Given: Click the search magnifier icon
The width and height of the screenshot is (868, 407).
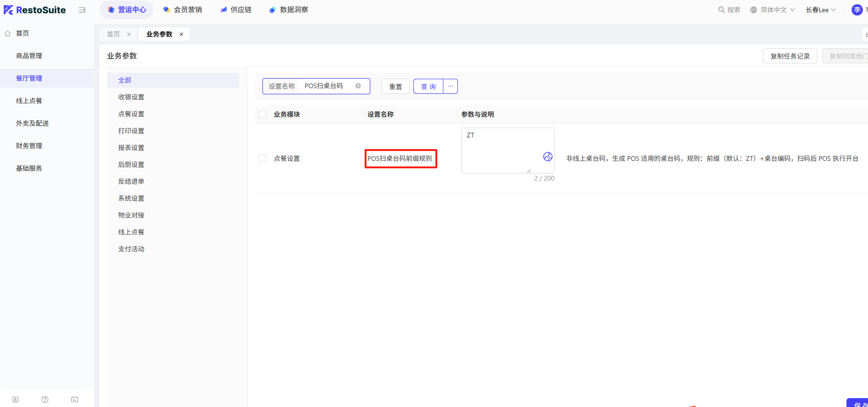Looking at the screenshot, I should tap(721, 10).
